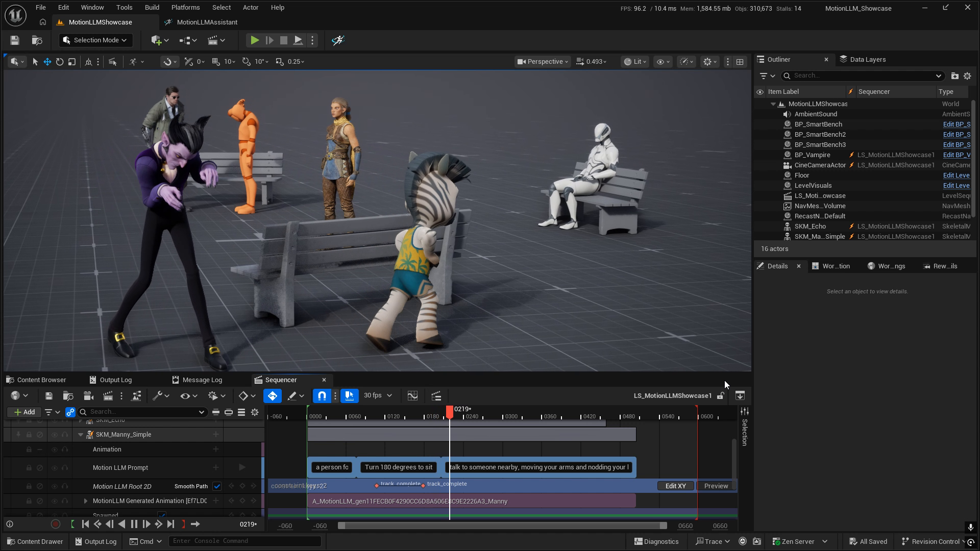Save the current level with floppy icon
Viewport: 980px width, 551px height.
pos(14,40)
